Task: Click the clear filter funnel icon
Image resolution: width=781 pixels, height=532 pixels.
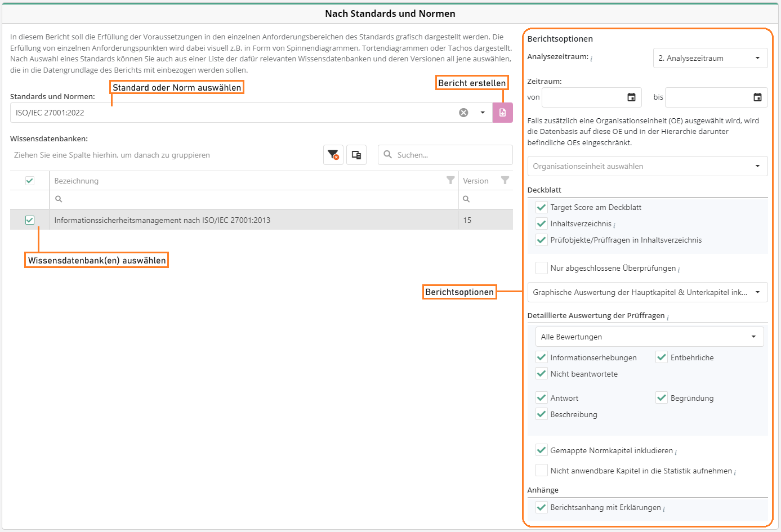Action: coord(333,155)
